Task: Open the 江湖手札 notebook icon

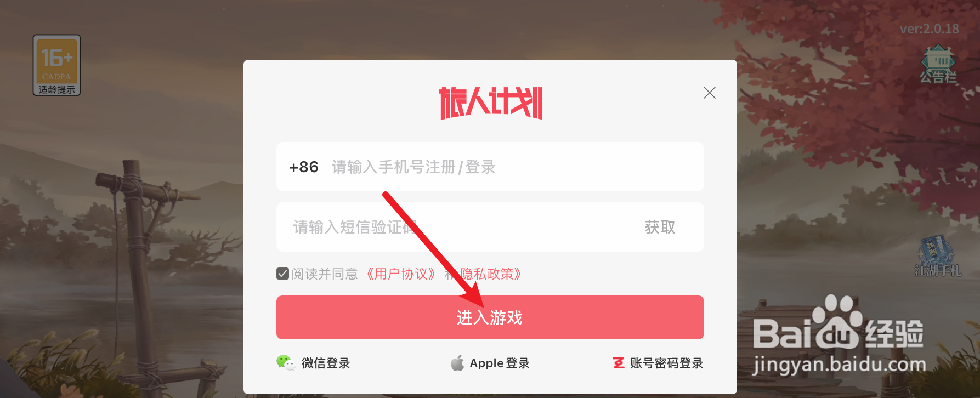Action: [937, 257]
